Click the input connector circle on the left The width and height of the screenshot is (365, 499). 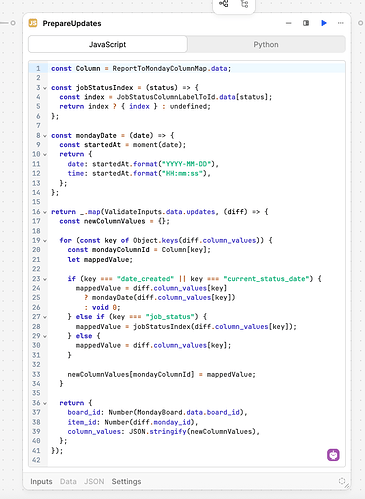pyautogui.click(x=13, y=23)
